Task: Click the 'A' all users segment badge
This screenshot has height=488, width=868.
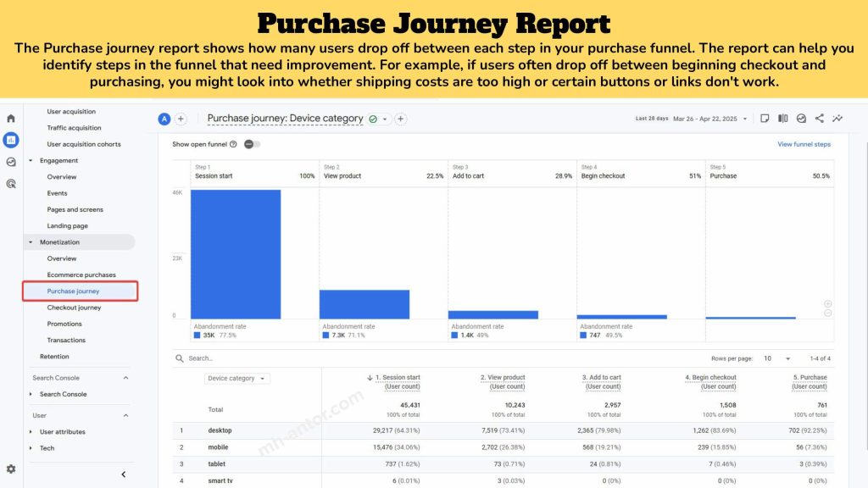Action: click(164, 119)
